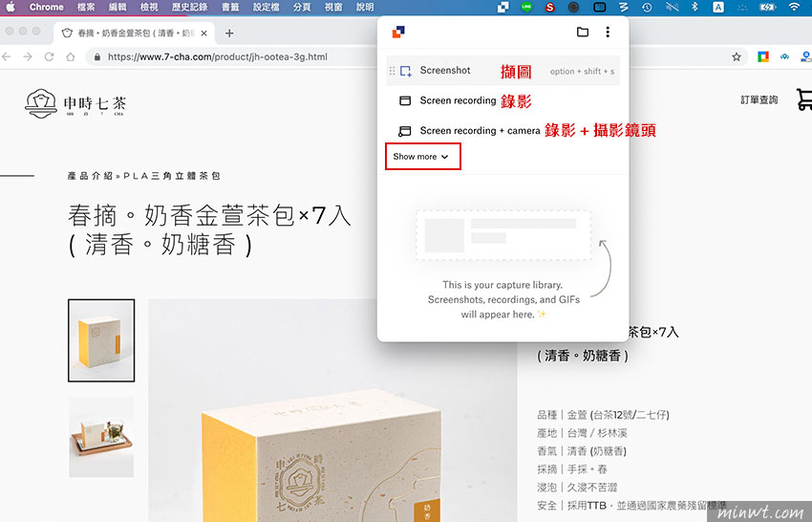Click the 浸泡｜久浸不苦澀 text
812x522 pixels.
(577, 488)
